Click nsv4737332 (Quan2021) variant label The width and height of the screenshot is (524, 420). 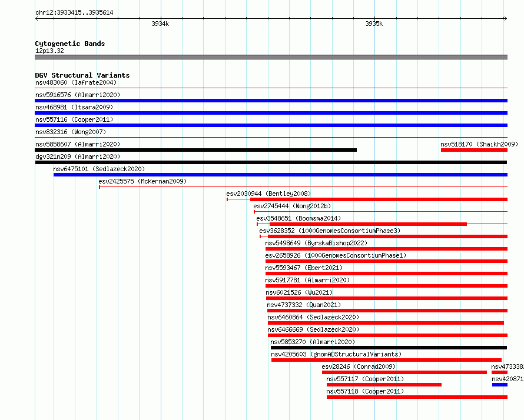(x=304, y=305)
